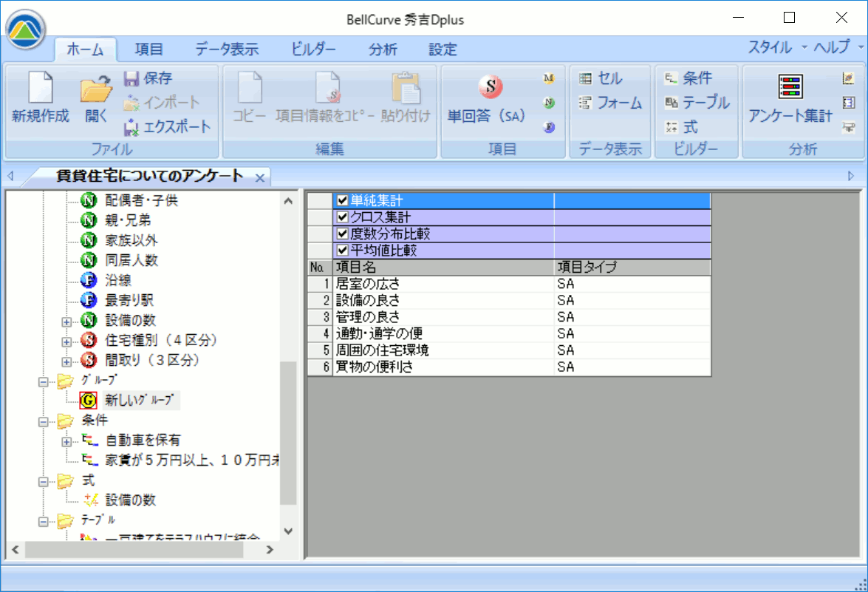Open the ヘルプ menu
This screenshot has width=868, height=592.
838,47
